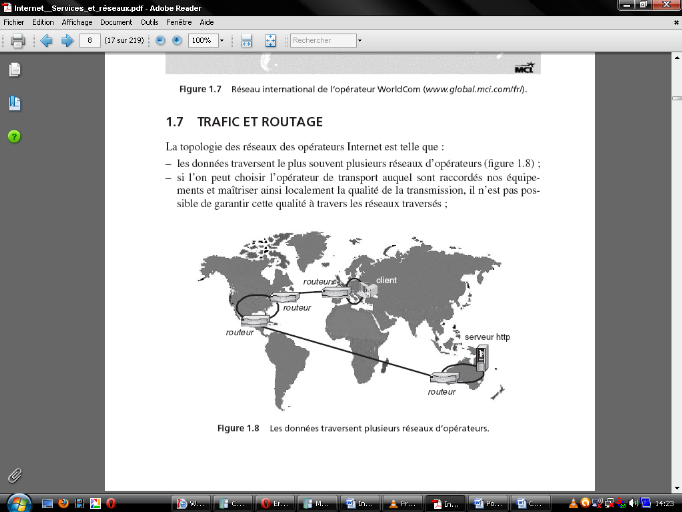Click the 'serveur http' label on map
The height and width of the screenshot is (512, 682).
point(487,337)
